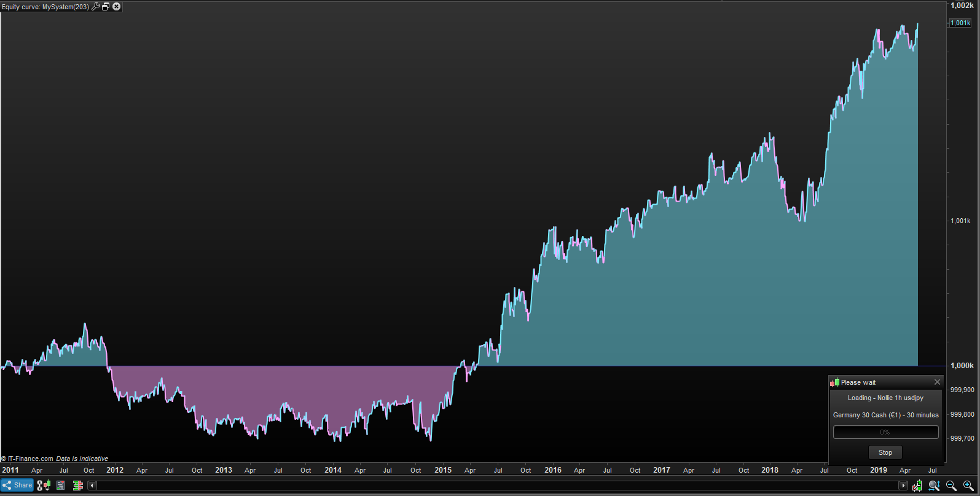980x496 pixels.
Task: Activate the auto-fit zoom magnifier icon
Action: coord(935,486)
